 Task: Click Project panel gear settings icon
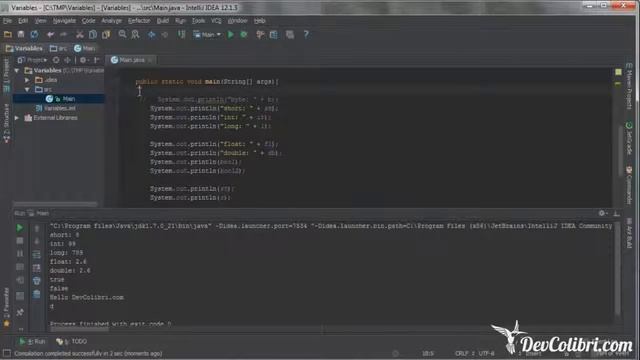(83, 60)
